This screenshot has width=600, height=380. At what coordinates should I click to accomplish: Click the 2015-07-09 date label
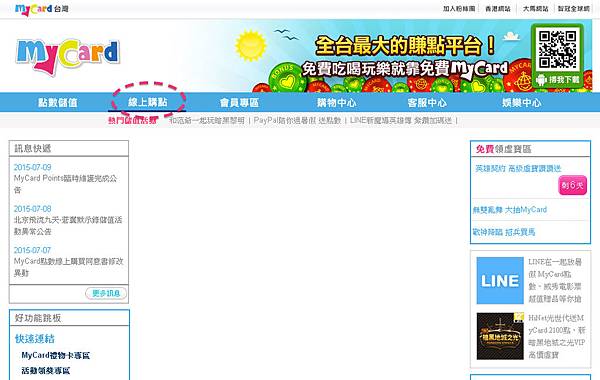32,167
